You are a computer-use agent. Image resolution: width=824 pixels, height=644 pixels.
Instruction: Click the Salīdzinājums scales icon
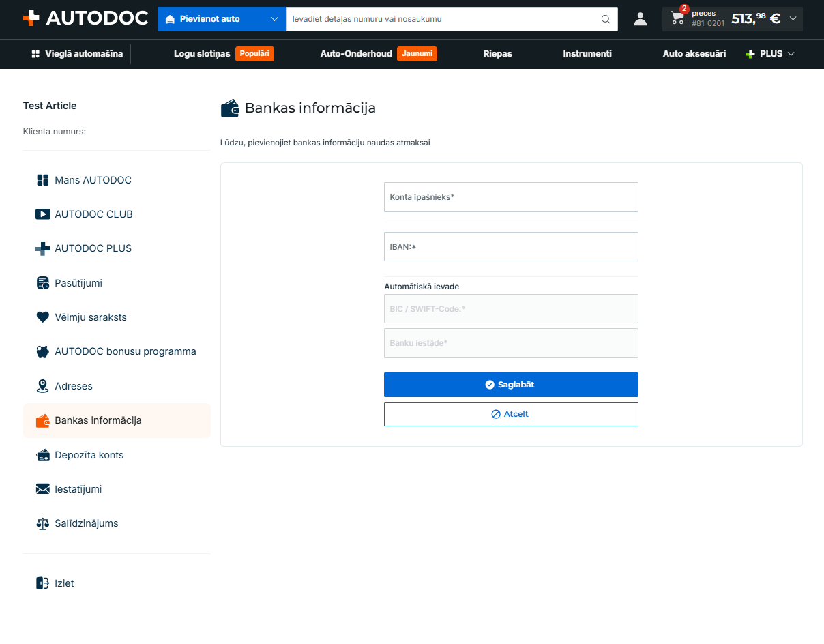(x=42, y=524)
